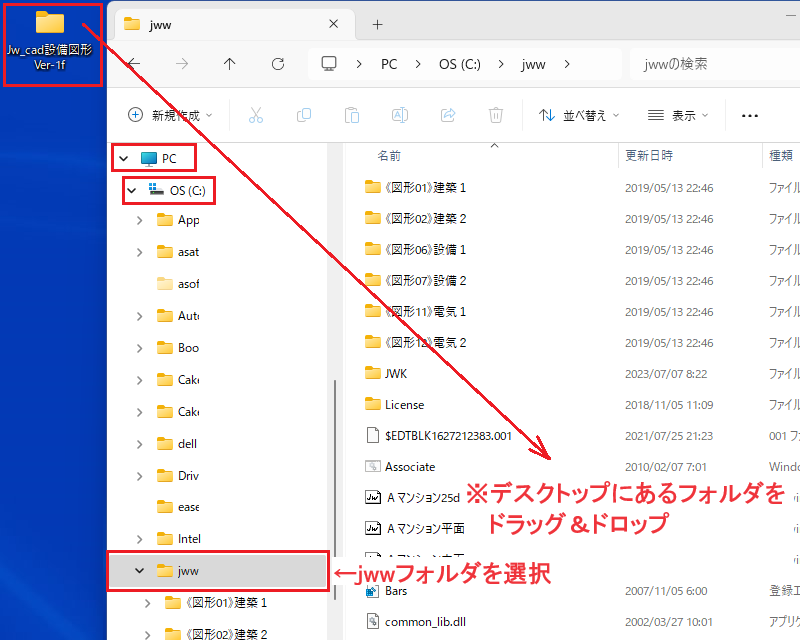Viewport: 800px width, 640px height.
Task: Click the Delete (trash) icon
Action: click(495, 115)
